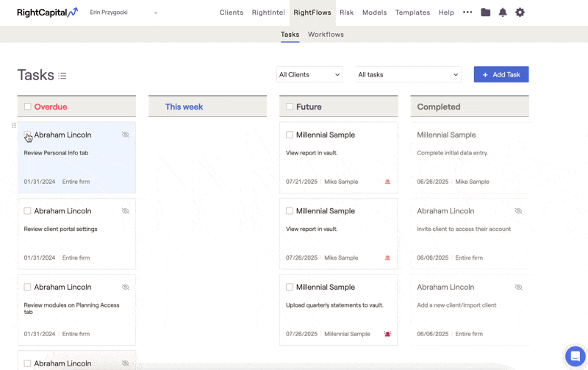
Task: Click flashing alert icon on Upload quarterly statements task
Action: (x=387, y=334)
